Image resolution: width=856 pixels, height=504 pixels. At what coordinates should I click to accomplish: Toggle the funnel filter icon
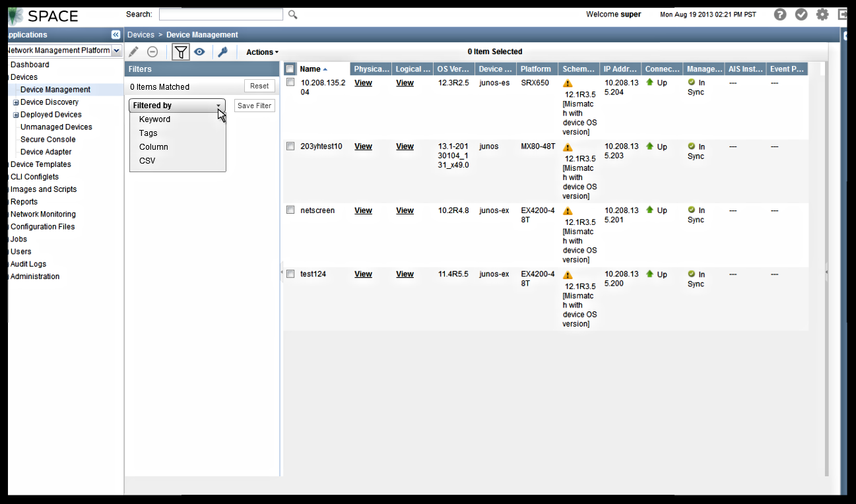[180, 51]
